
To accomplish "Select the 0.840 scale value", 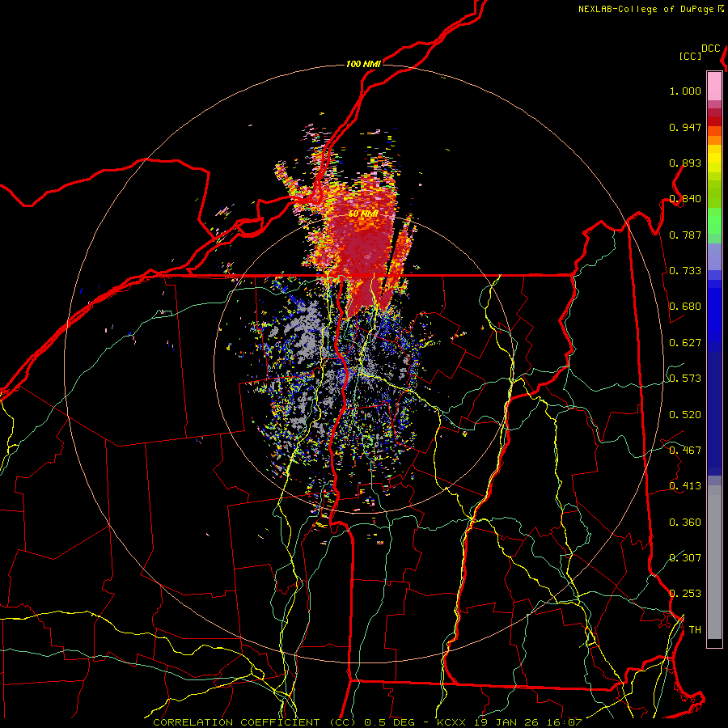I will point(685,199).
